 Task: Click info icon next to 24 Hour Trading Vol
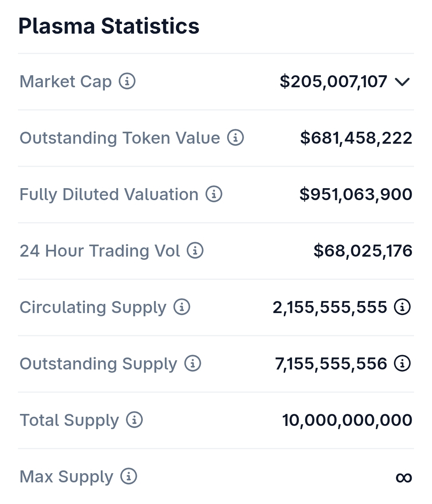(195, 251)
